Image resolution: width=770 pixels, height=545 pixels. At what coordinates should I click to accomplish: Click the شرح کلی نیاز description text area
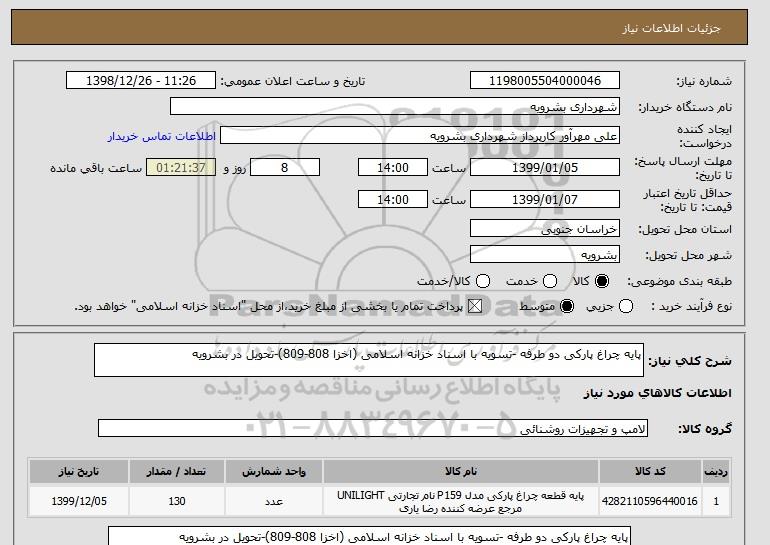[369, 360]
